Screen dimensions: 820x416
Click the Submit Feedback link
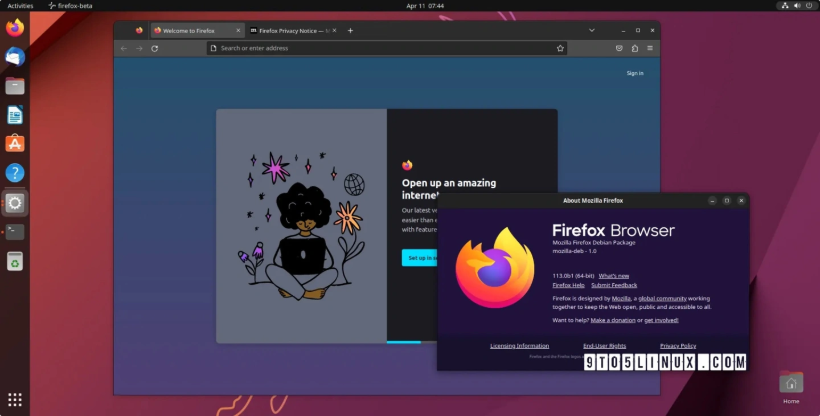(x=614, y=285)
